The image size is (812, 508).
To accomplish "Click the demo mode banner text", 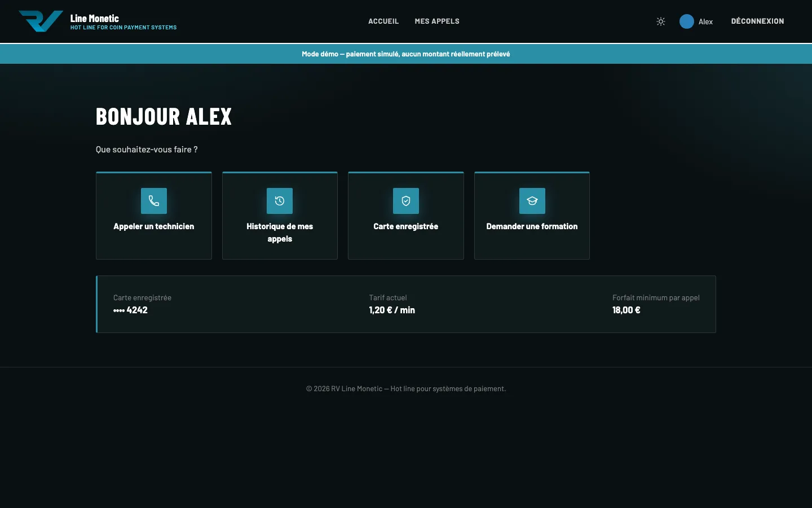I will [406, 54].
